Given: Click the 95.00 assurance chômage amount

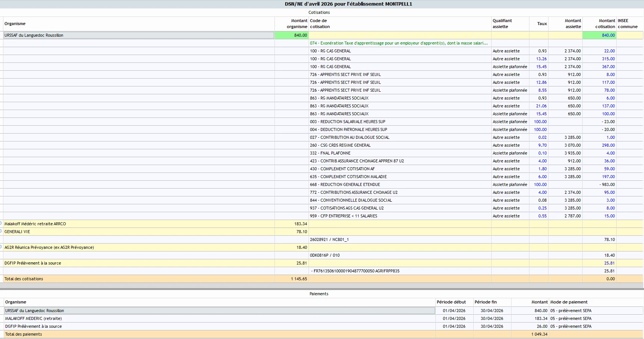Looking at the screenshot, I should click(610, 192).
